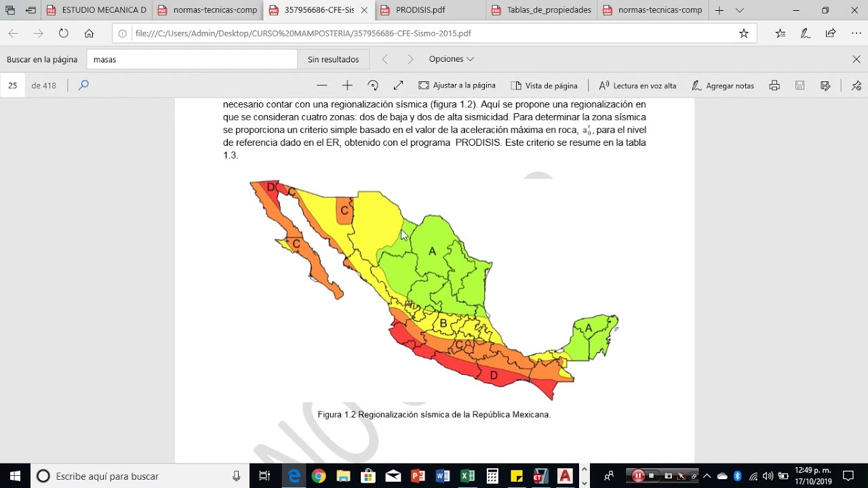868x488 pixels.
Task: Open the last normas-tecnicas-comp tab
Action: point(653,10)
